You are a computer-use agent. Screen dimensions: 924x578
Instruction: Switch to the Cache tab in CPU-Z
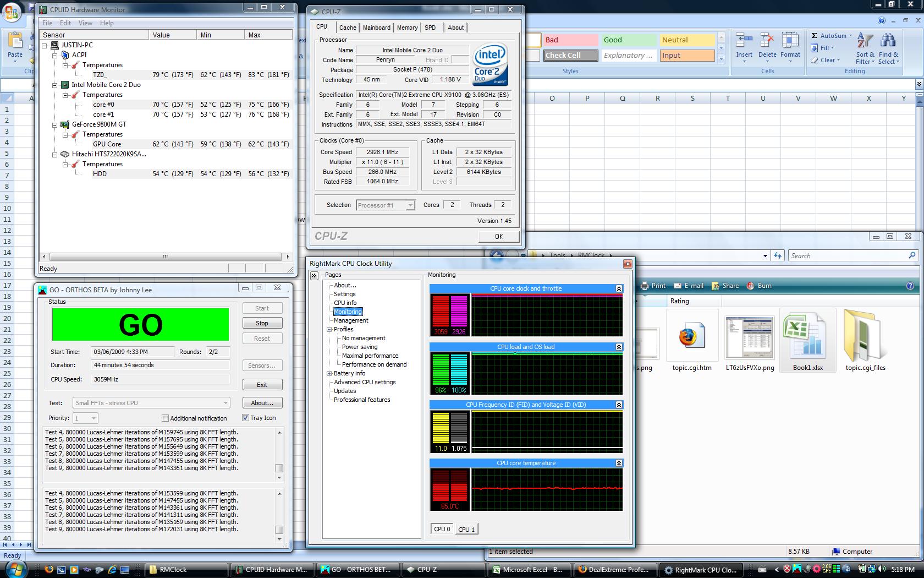[x=348, y=28]
